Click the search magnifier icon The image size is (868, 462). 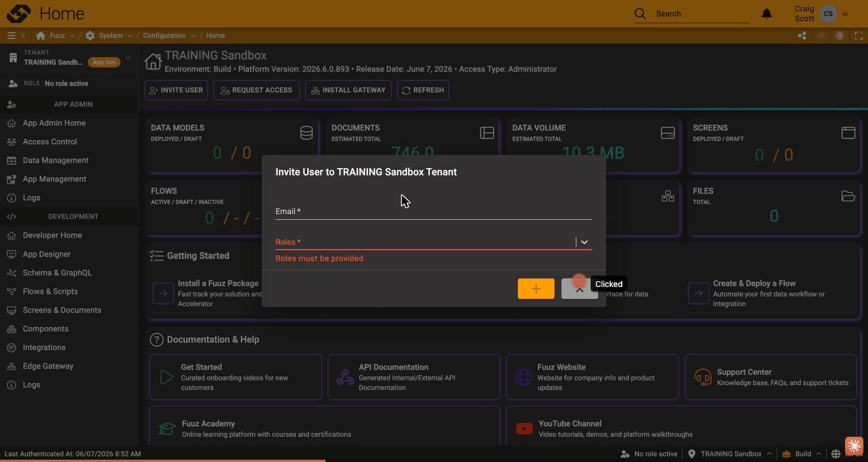640,13
